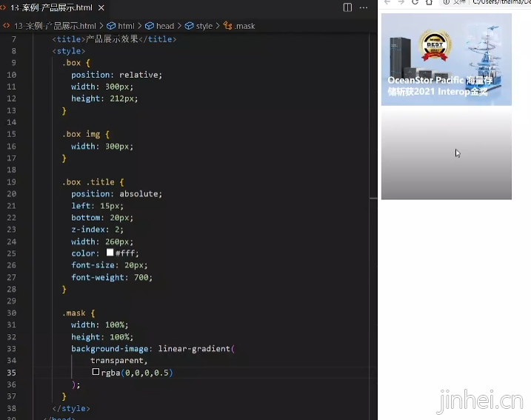Open the browser home page
This screenshot has height=420, width=531.
pyautogui.click(x=429, y=2)
